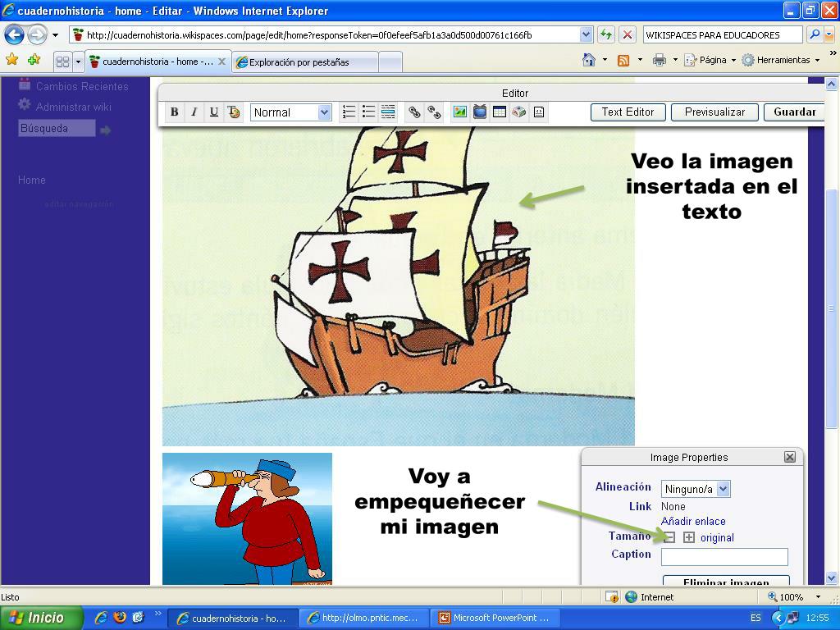Insert a horizontal rule
840x630 pixels.
(x=388, y=112)
